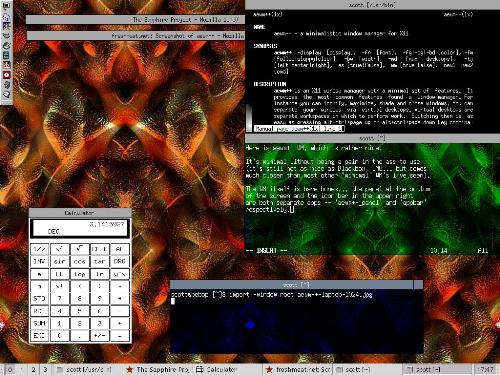Click the scott [/usr/bin] terminal title bar
This screenshot has width=500, height=375.
point(372,5)
